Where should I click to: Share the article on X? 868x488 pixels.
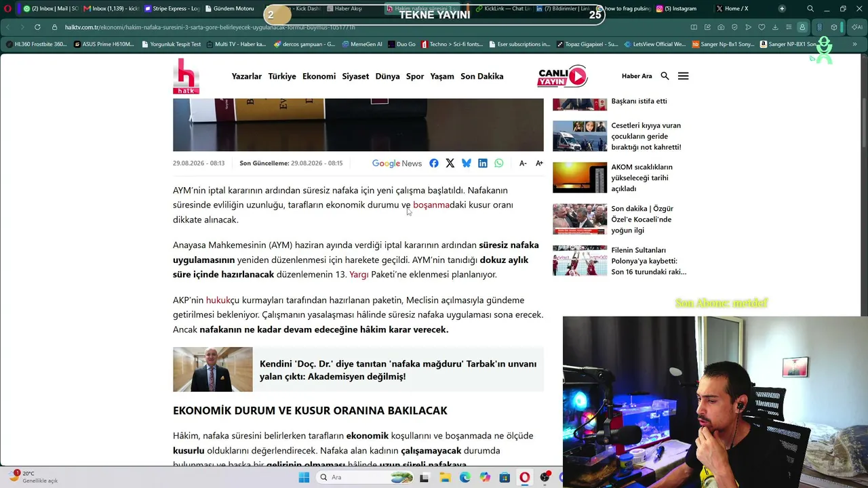450,163
